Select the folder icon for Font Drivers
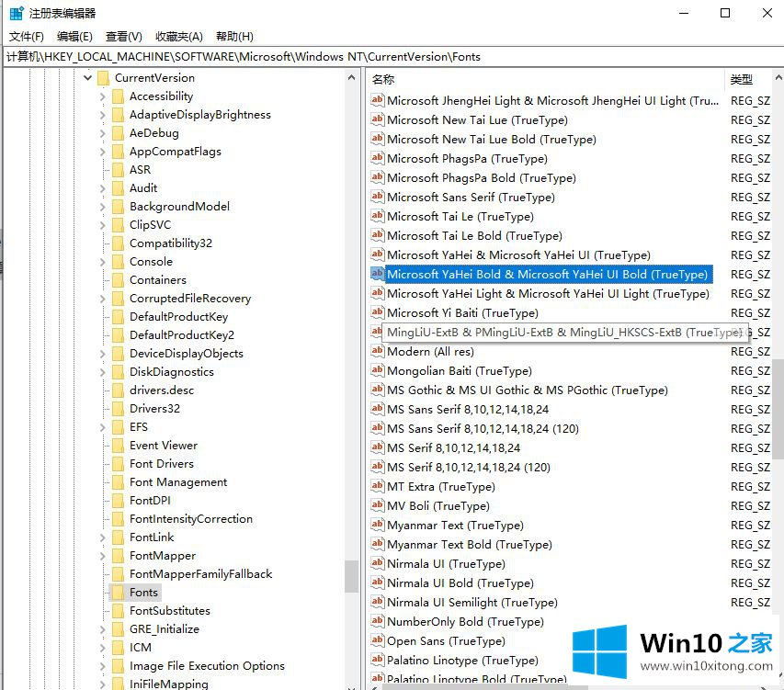Image resolution: width=784 pixels, height=690 pixels. [x=117, y=463]
